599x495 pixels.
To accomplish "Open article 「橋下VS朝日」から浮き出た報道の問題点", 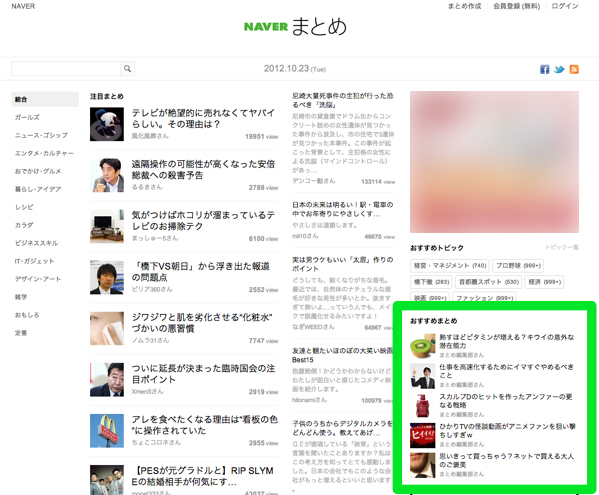I will pos(201,272).
